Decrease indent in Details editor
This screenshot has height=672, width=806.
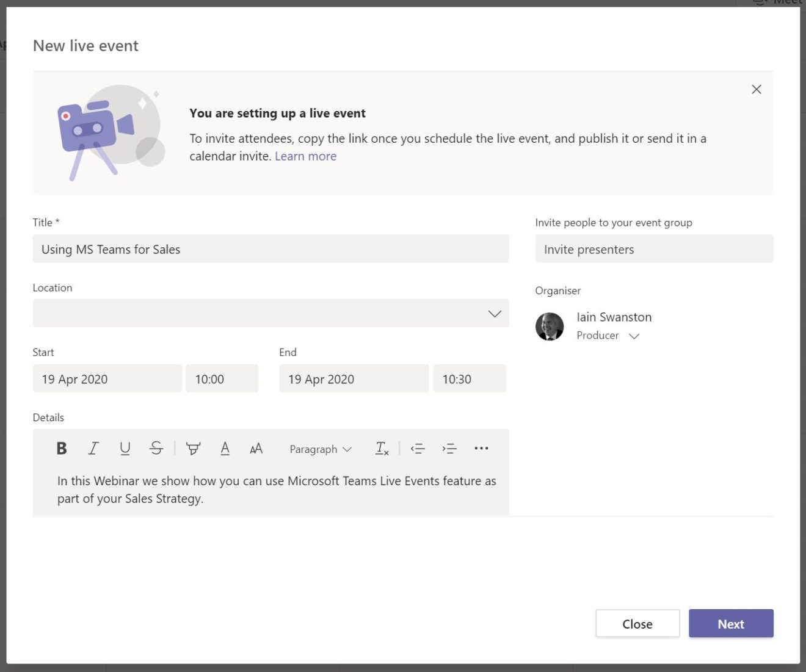418,449
